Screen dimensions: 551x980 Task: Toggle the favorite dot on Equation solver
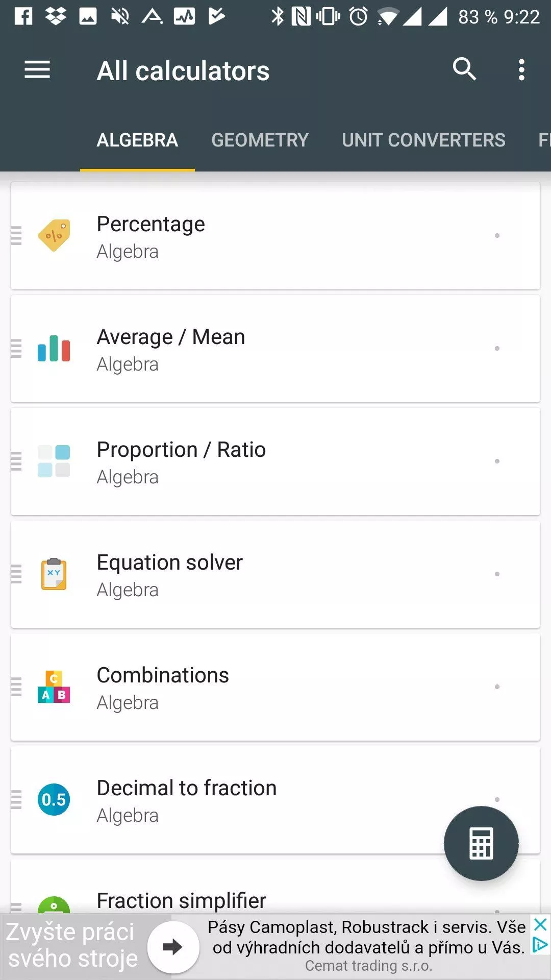pos(497,574)
